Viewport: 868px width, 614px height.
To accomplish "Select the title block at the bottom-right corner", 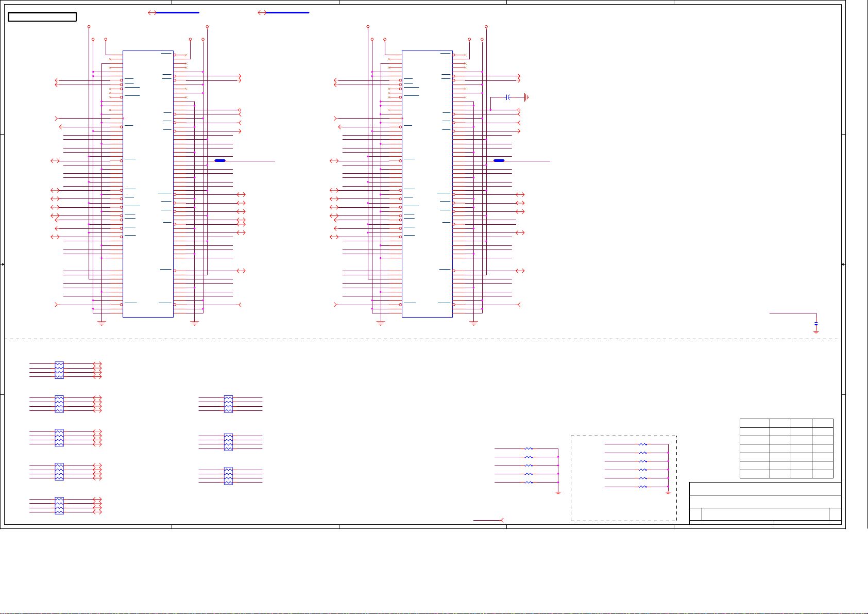I will [765, 503].
